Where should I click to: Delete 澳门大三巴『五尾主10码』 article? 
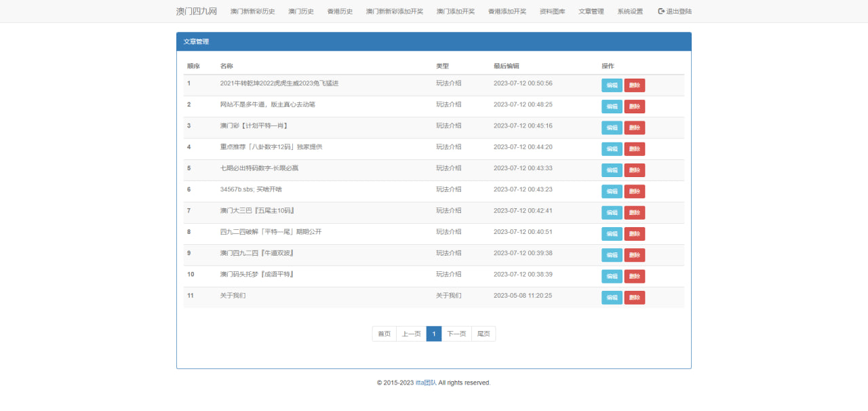point(635,212)
